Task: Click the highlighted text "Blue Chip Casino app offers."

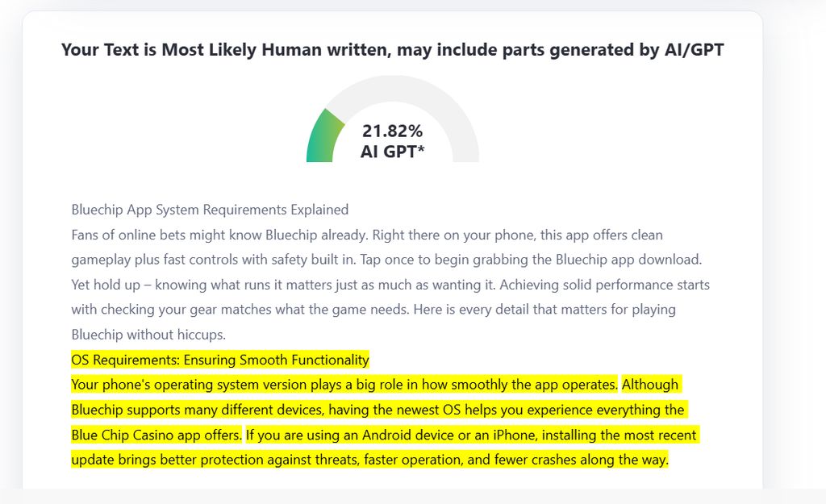Action: 156,435
